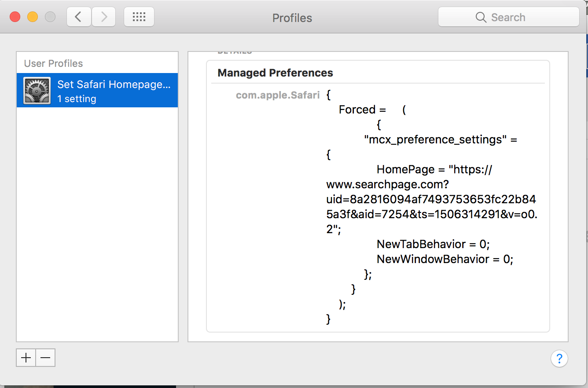Click the HomePage URL setting line
The width and height of the screenshot is (588, 388).
click(434, 170)
